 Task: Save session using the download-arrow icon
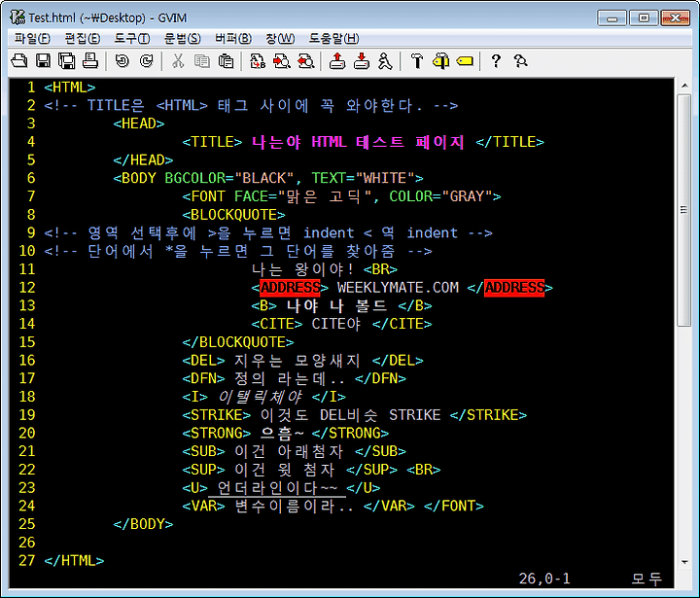[362, 60]
